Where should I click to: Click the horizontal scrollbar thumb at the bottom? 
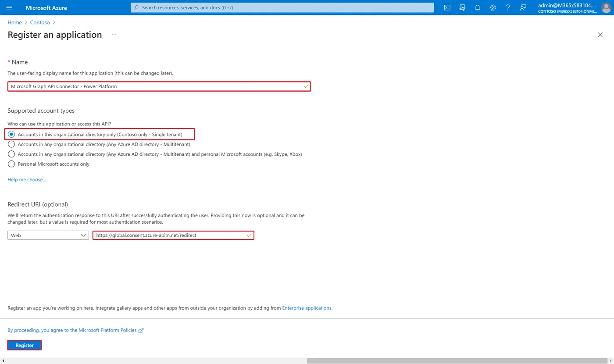point(456,361)
